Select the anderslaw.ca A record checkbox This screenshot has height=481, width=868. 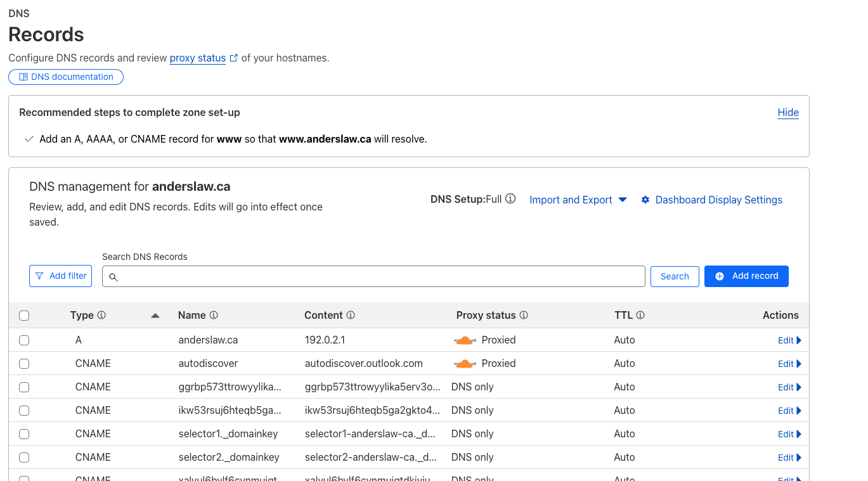pyautogui.click(x=24, y=340)
